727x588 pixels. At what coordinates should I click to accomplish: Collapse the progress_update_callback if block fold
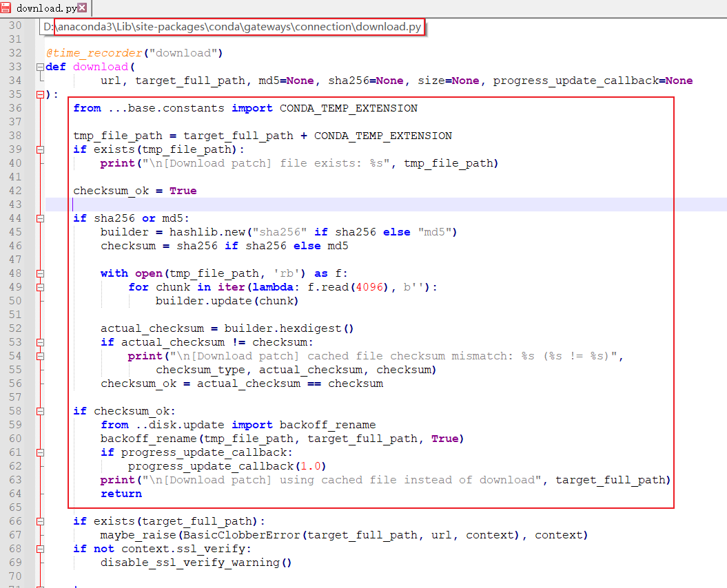(41, 452)
